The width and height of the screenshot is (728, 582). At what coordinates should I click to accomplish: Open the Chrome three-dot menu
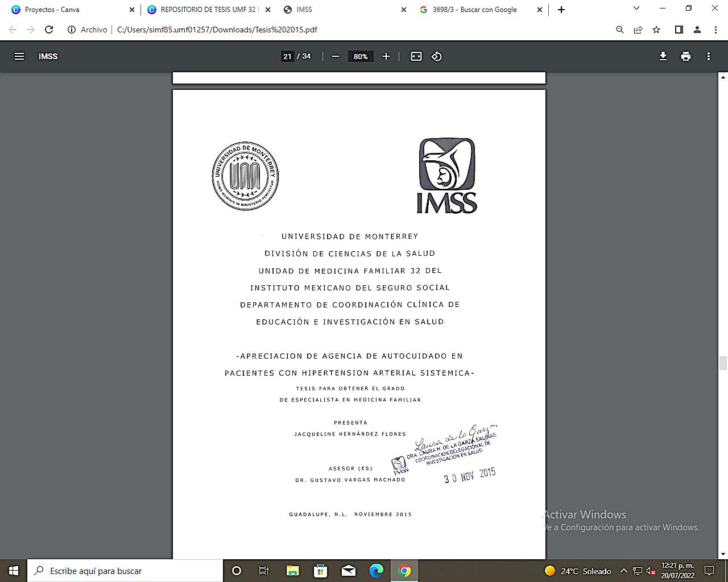point(715,30)
